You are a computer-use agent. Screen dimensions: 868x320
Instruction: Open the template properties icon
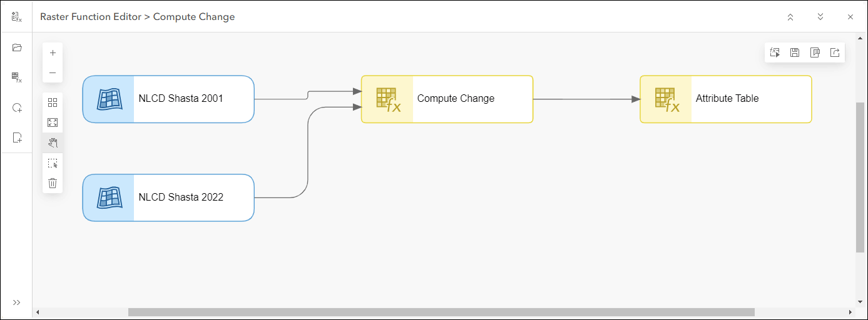coord(815,52)
